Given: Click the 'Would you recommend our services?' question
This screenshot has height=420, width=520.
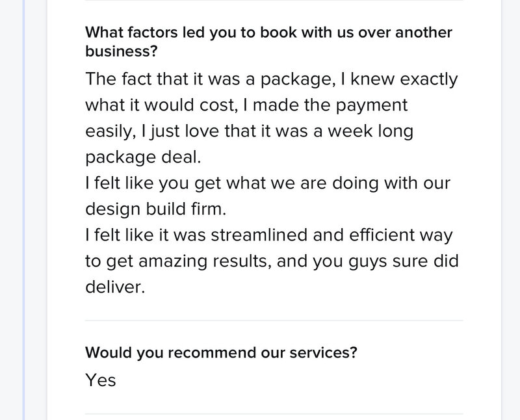Looking at the screenshot, I should point(221,352).
